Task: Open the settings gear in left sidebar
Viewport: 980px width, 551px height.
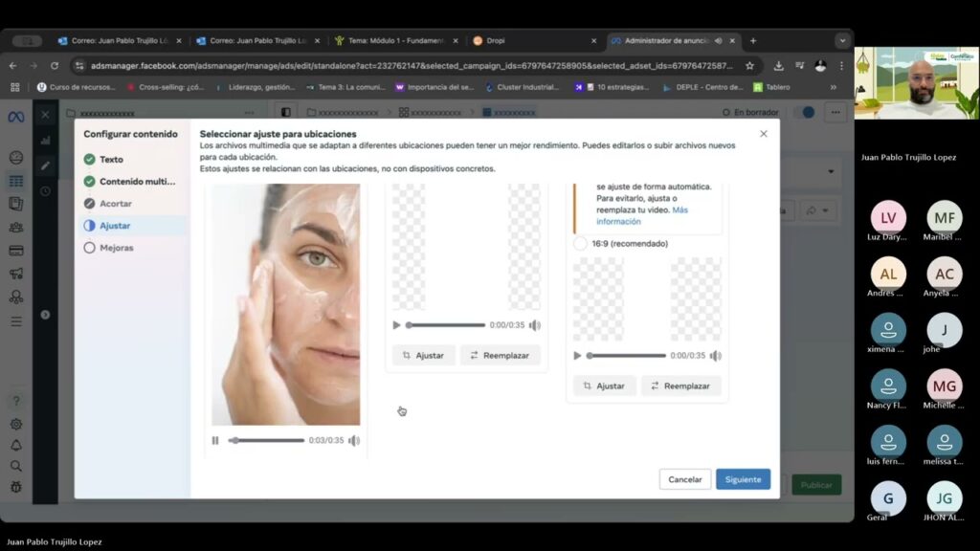Action: coord(16,425)
